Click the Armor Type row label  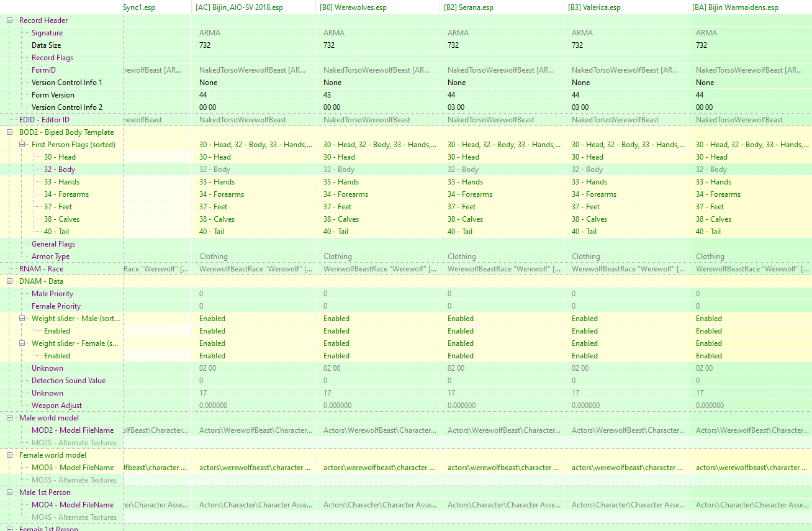coord(50,256)
